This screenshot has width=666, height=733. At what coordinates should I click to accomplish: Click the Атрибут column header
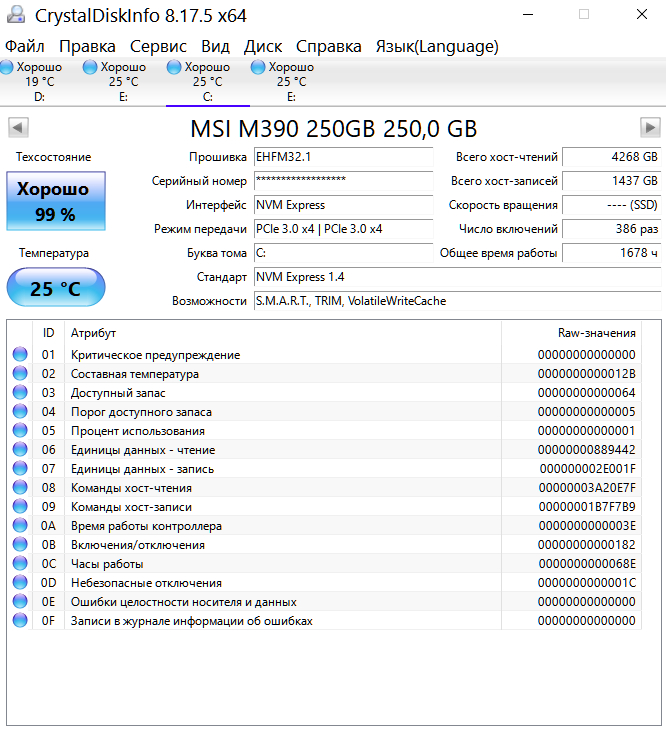tap(283, 333)
